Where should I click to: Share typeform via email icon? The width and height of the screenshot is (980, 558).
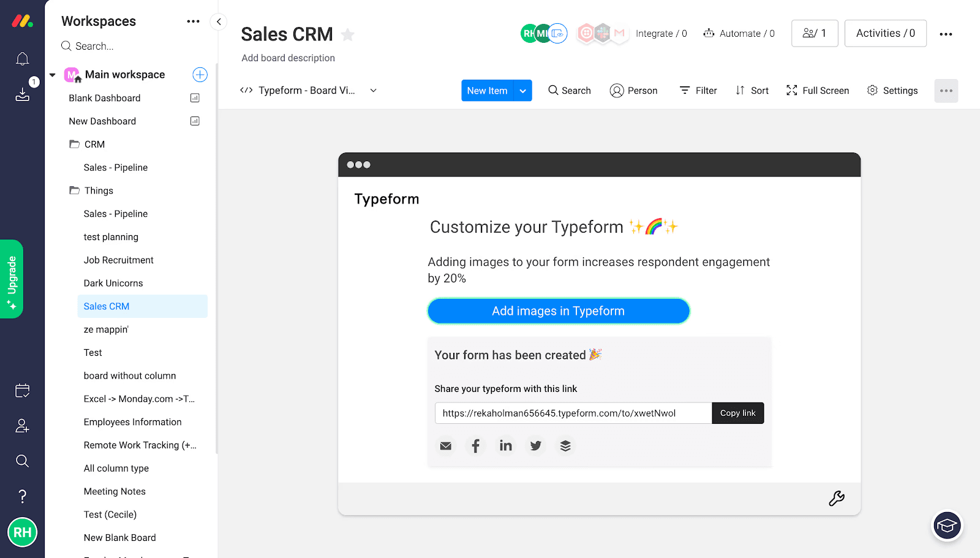(446, 446)
